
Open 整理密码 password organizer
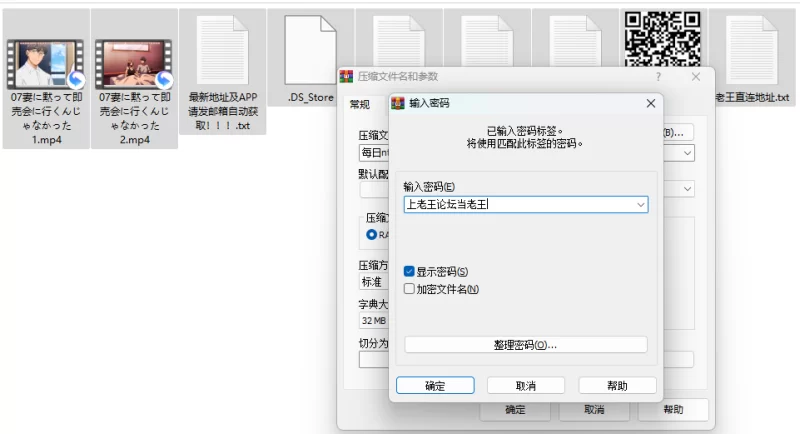(x=526, y=345)
